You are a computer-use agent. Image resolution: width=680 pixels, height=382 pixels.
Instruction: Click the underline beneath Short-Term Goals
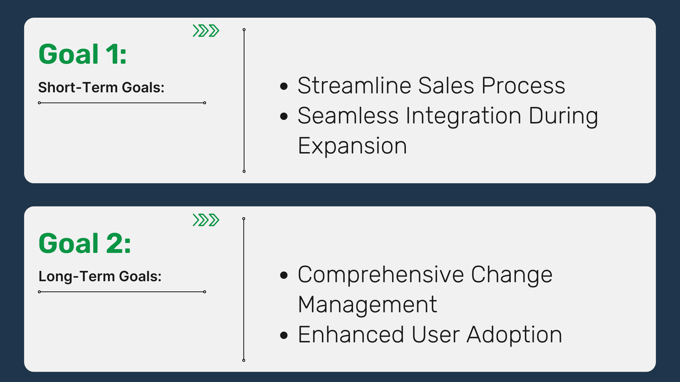122,103
